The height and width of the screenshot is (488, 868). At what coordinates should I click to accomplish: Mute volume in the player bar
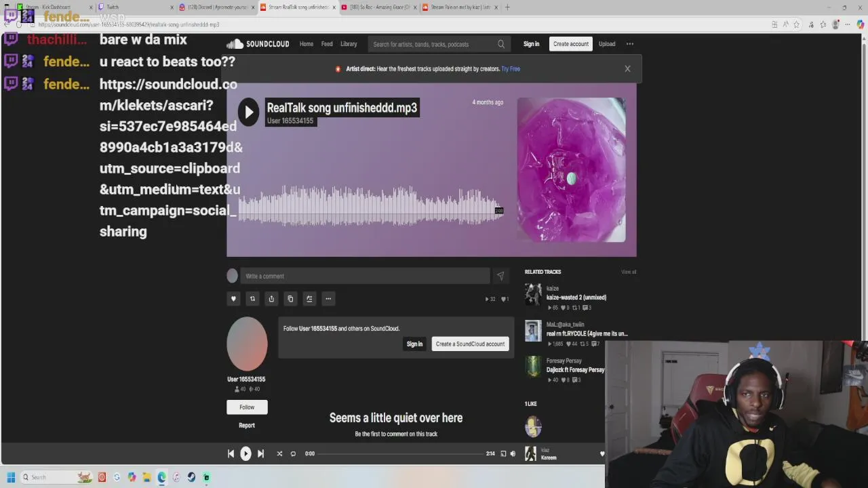pos(513,453)
